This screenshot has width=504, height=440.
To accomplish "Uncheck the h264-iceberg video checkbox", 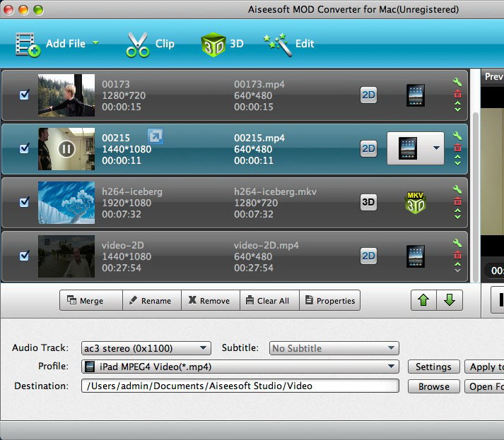I will [25, 202].
